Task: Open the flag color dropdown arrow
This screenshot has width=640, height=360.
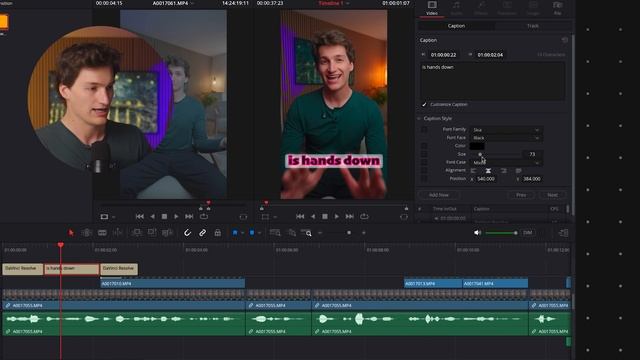Action: 242,233
